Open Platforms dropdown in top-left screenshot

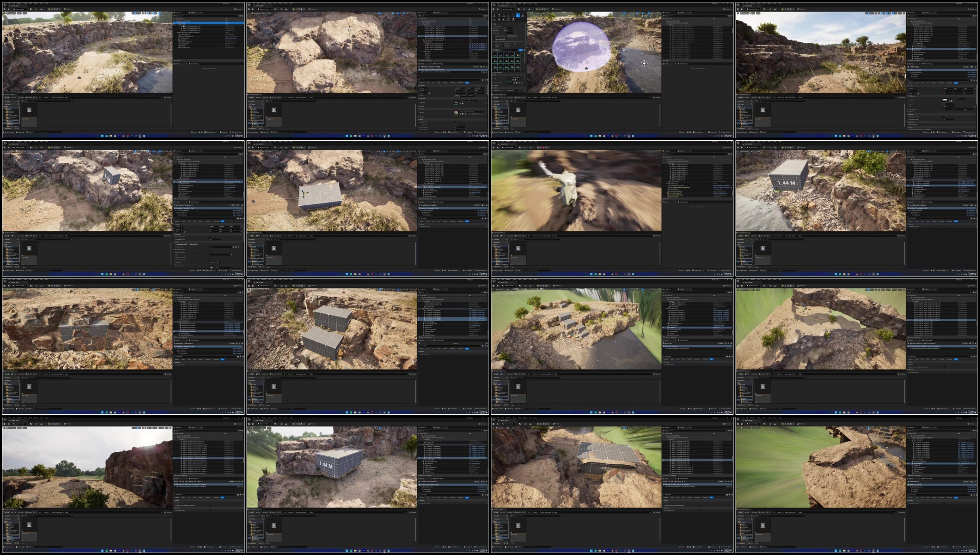coord(68,9)
